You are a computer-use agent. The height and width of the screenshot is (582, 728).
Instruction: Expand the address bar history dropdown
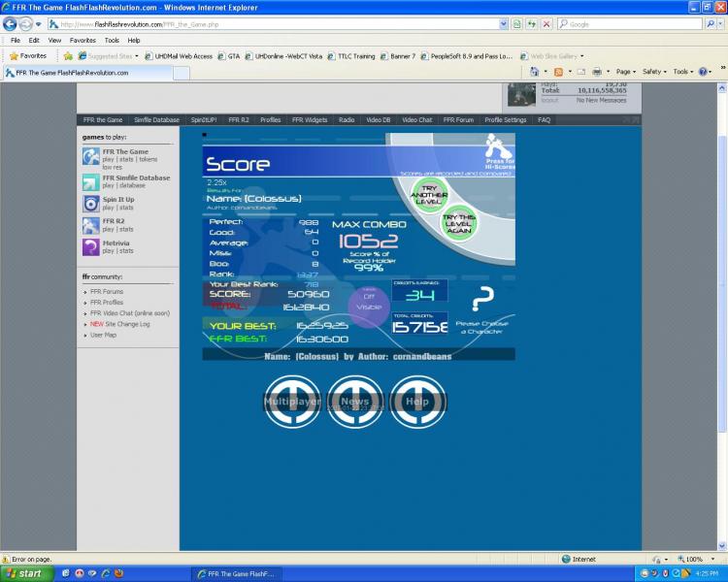pyautogui.click(x=503, y=24)
